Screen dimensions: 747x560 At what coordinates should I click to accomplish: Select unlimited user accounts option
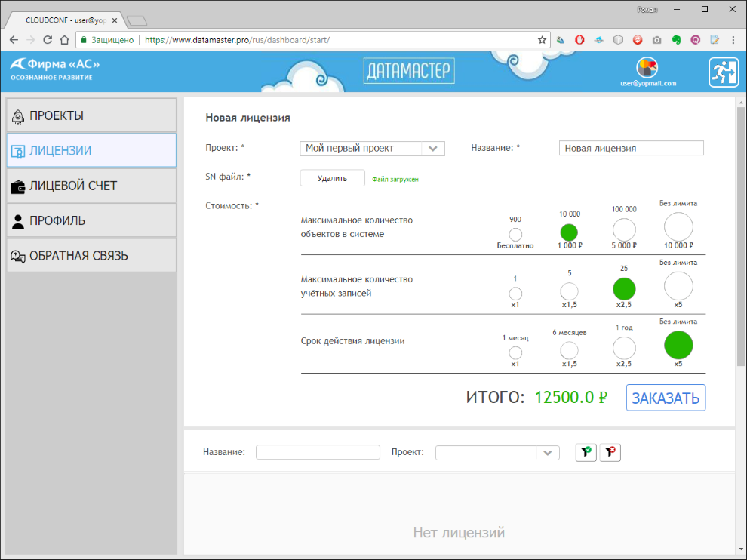point(678,287)
